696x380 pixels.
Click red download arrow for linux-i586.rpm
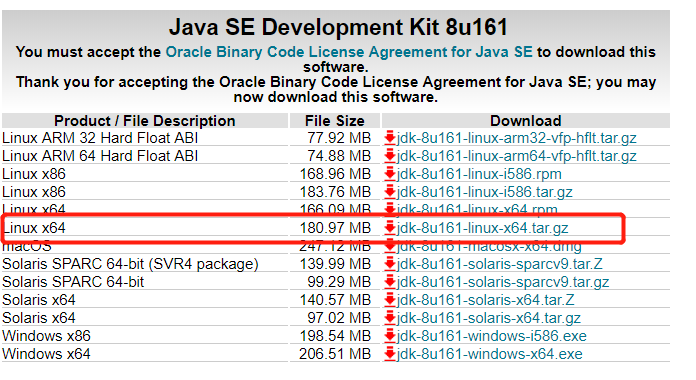390,174
